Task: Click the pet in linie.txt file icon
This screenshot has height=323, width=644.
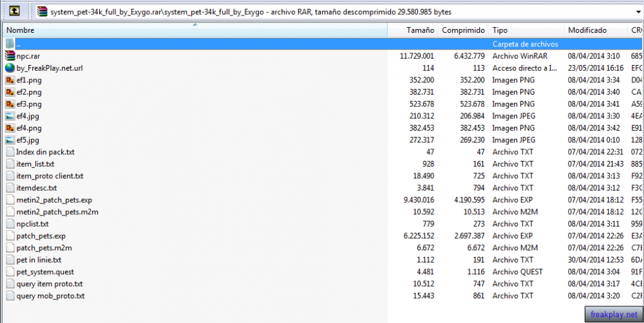Action: point(10,260)
